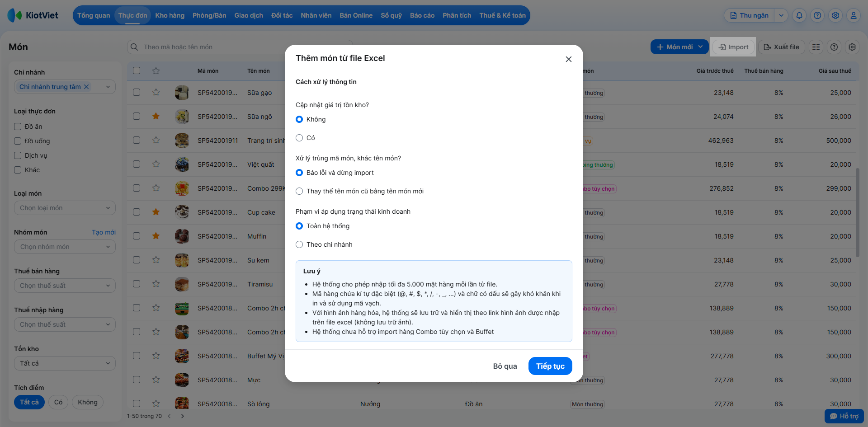Open the Tồn kho Tất cả dropdown
The height and width of the screenshot is (427, 868).
pyautogui.click(x=65, y=363)
